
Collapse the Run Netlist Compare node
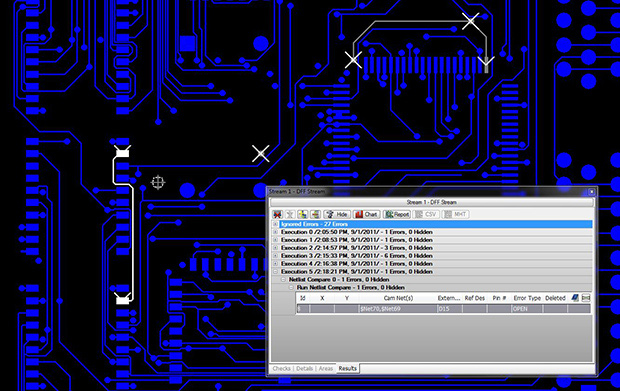coord(291,287)
